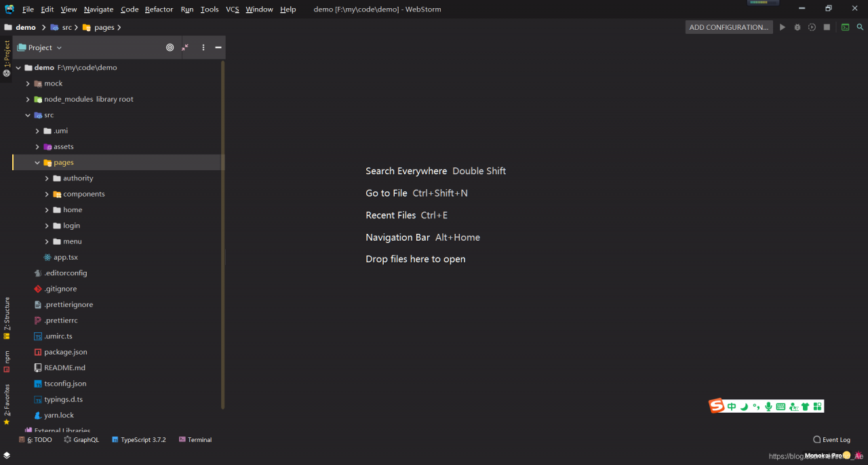The height and width of the screenshot is (465, 868).
Task: Collapse the pages folder
Action: [x=37, y=163]
